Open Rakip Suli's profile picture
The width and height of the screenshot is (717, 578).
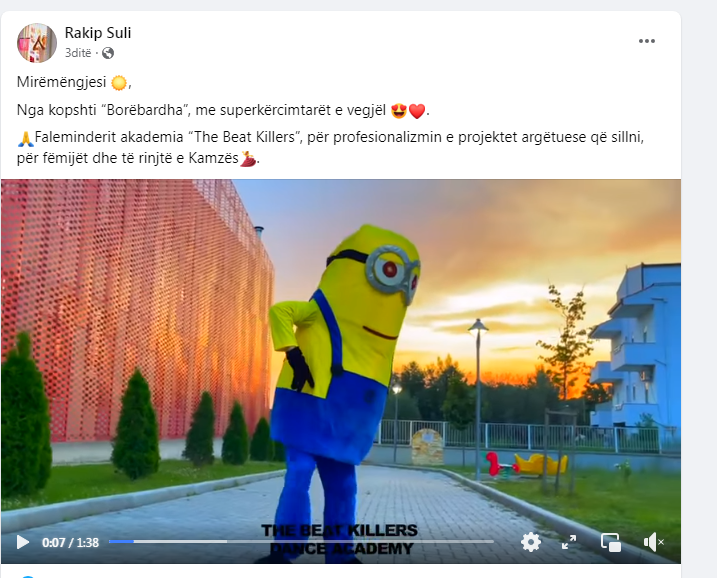point(37,43)
